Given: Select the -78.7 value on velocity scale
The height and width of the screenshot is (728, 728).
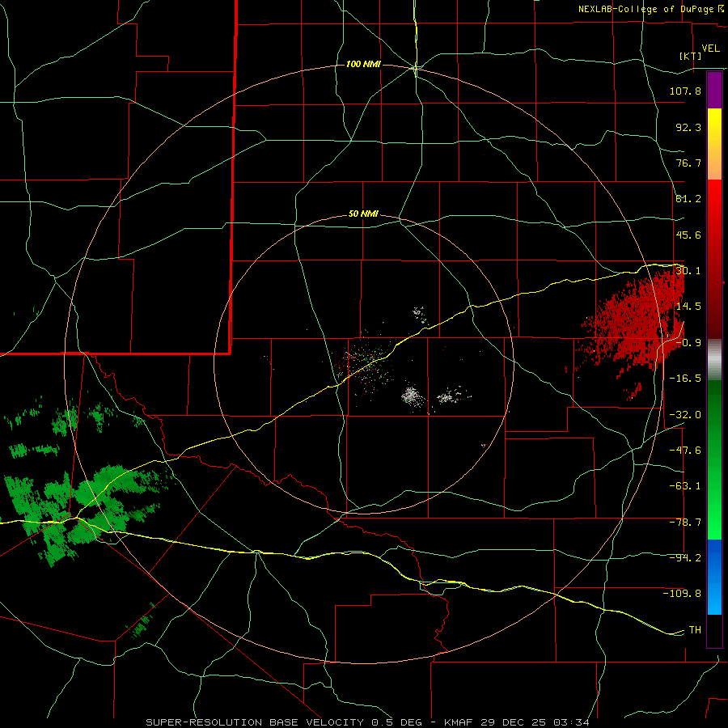Looking at the screenshot, I should click(x=685, y=523).
